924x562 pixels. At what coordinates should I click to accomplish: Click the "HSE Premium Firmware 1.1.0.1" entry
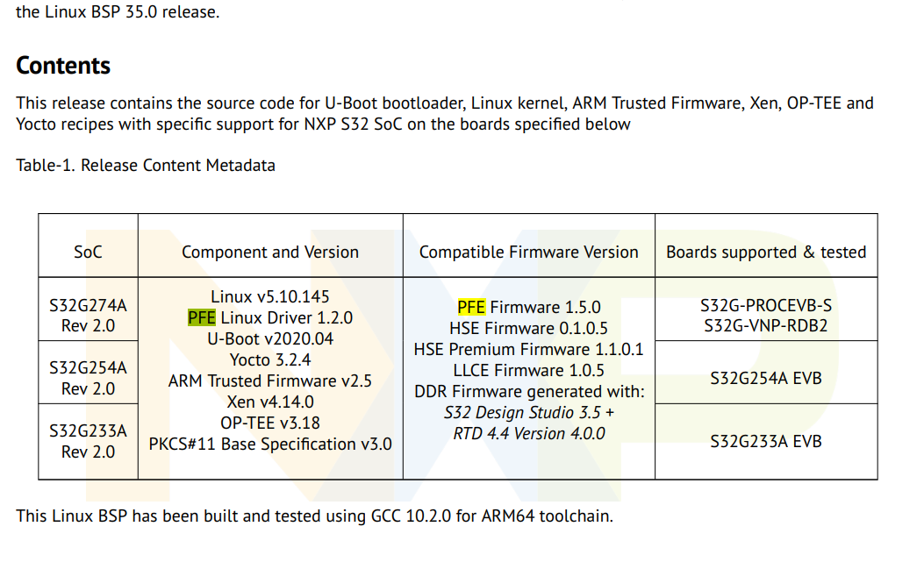click(x=528, y=349)
